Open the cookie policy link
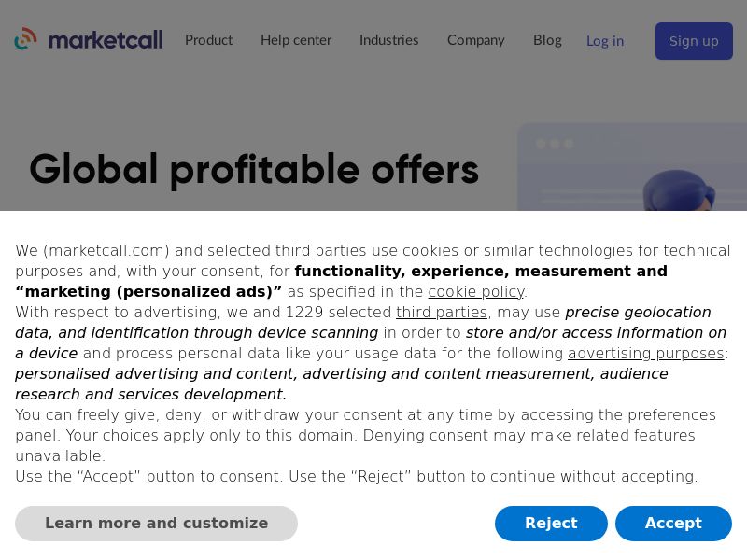The width and height of the screenshot is (747, 560). (476, 291)
